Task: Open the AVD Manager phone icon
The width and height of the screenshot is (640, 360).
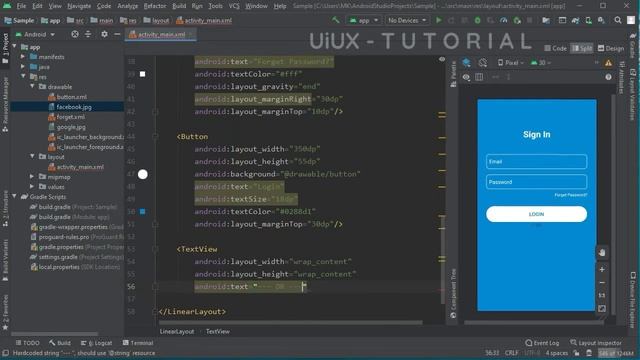Action: click(x=588, y=20)
